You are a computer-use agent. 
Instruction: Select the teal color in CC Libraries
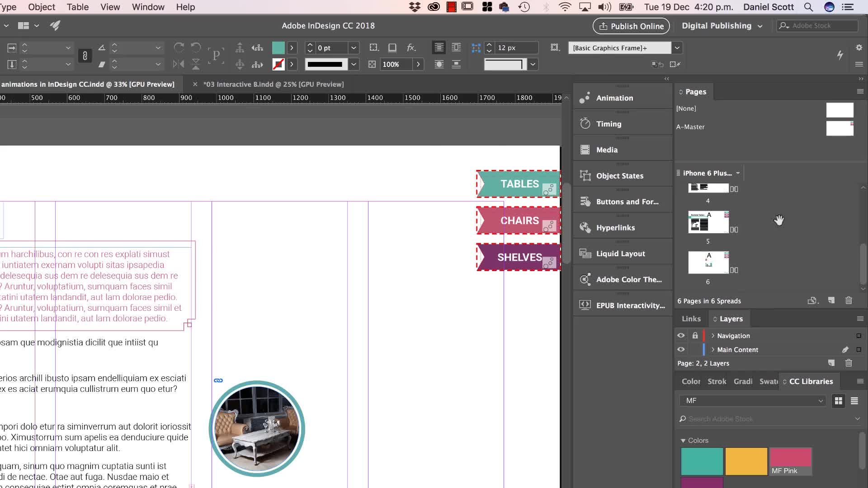pyautogui.click(x=702, y=461)
